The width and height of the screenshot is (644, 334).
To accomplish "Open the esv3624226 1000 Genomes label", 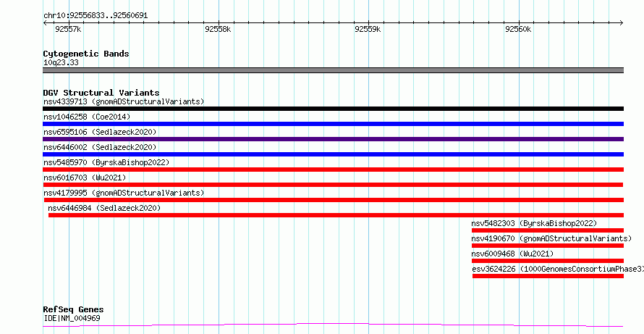I will [x=558, y=269].
